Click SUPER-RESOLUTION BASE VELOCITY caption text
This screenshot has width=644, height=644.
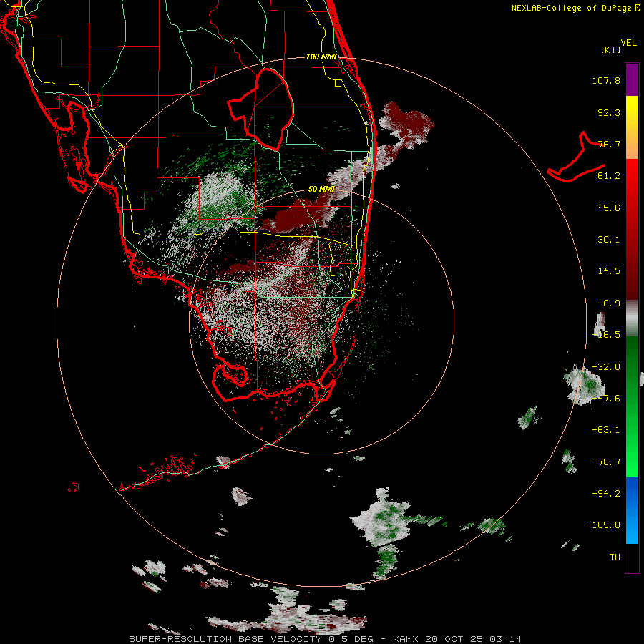pyautogui.click(x=225, y=639)
